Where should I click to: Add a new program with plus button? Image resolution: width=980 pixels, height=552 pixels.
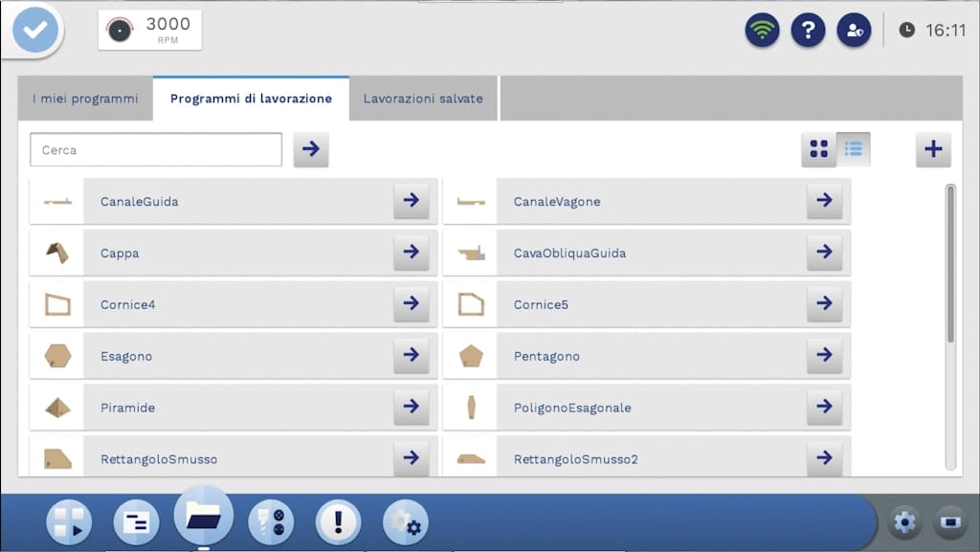click(933, 149)
